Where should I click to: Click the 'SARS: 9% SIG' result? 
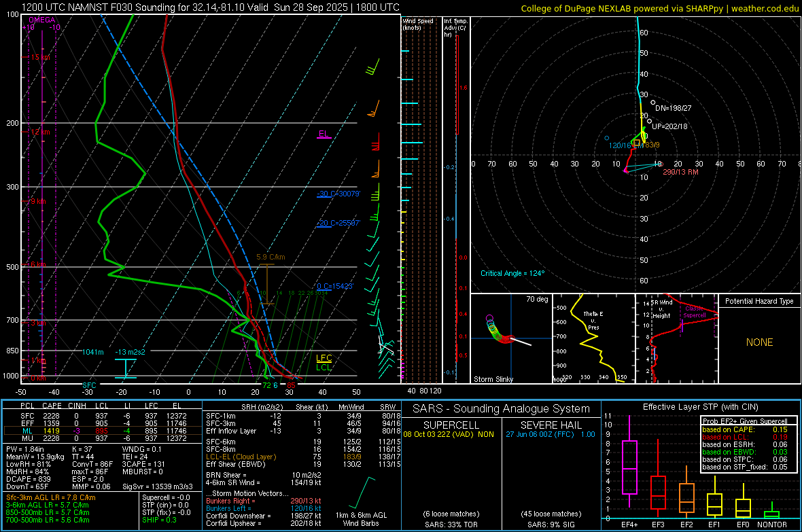point(551,525)
